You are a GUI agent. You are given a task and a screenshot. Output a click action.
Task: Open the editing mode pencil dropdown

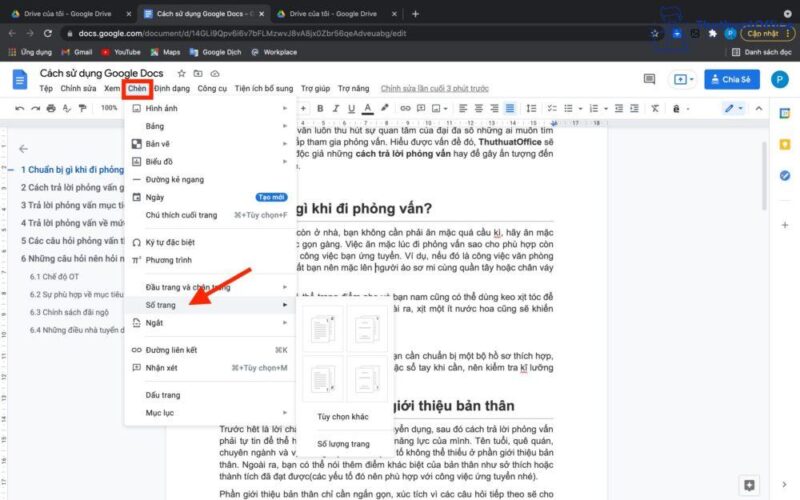click(733, 108)
